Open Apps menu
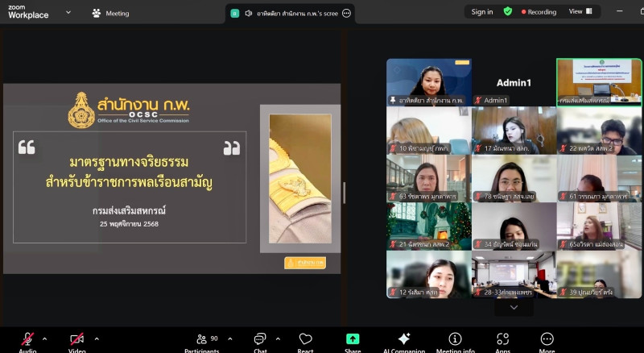This screenshot has width=644, height=353. 503,339
